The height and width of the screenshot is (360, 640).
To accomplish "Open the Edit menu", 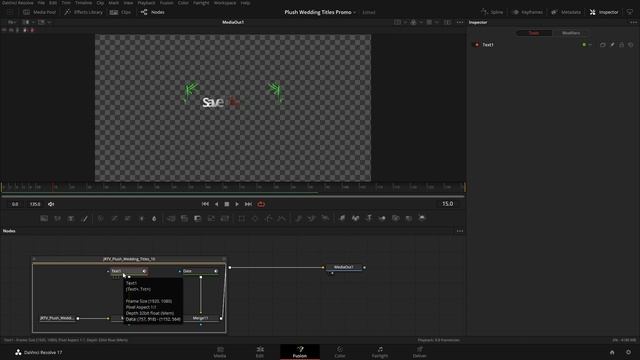I will pyautogui.click(x=53, y=3).
